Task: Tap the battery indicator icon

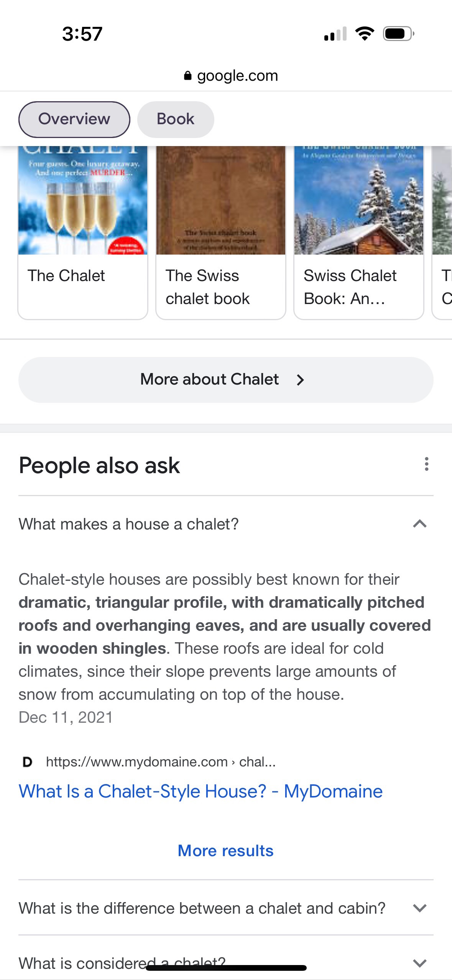Action: (398, 34)
